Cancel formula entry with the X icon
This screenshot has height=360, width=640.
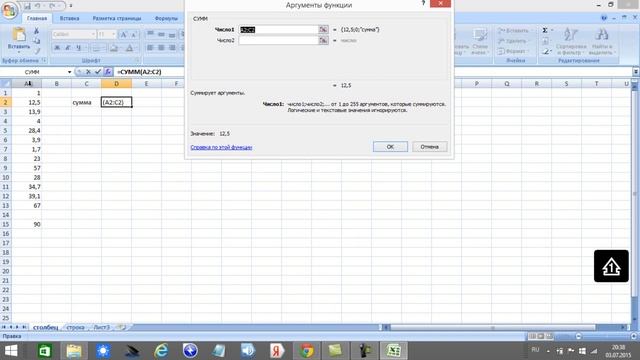[x=88, y=72]
